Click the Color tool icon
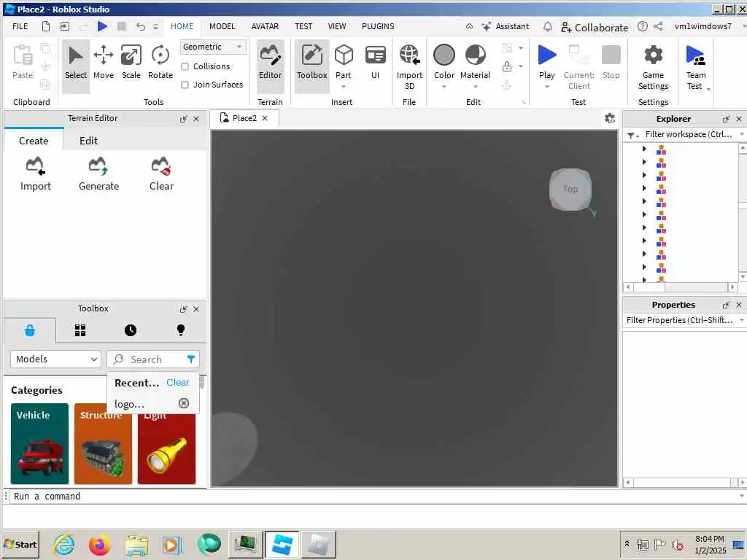The image size is (747, 560). click(444, 55)
